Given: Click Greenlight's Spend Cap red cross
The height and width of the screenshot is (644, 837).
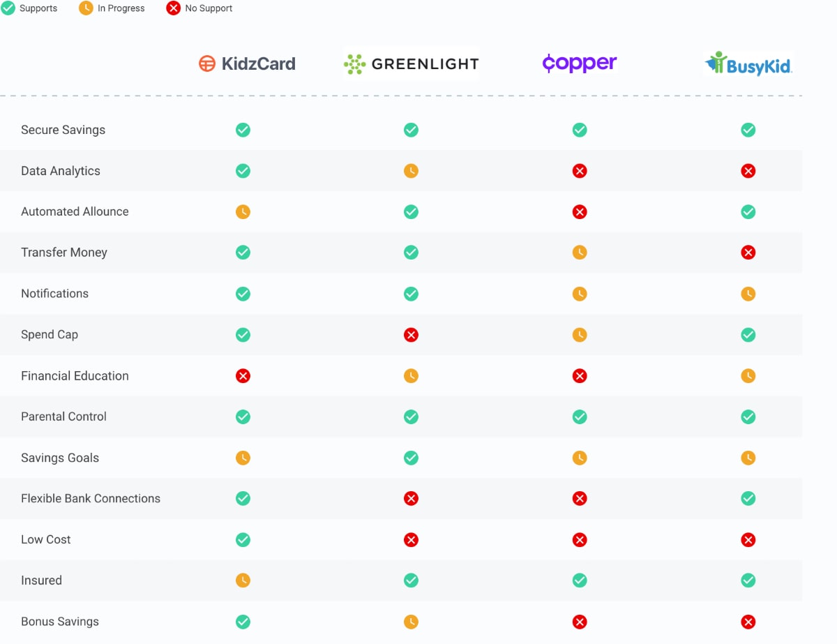Looking at the screenshot, I should (x=412, y=335).
